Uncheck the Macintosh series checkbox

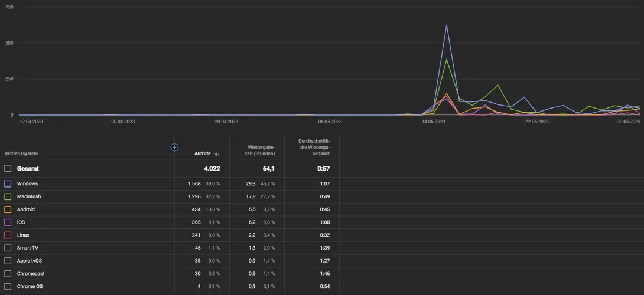click(8, 196)
